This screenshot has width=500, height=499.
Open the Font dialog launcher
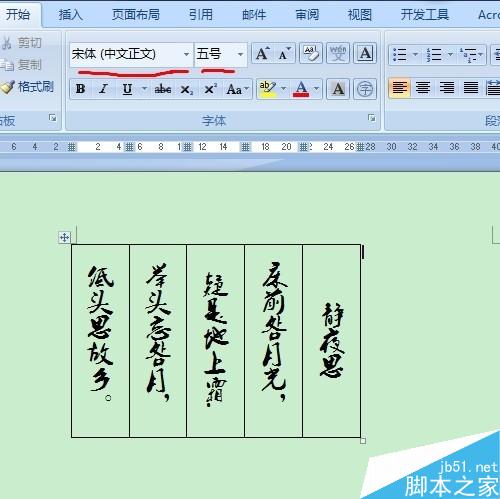[x=372, y=118]
